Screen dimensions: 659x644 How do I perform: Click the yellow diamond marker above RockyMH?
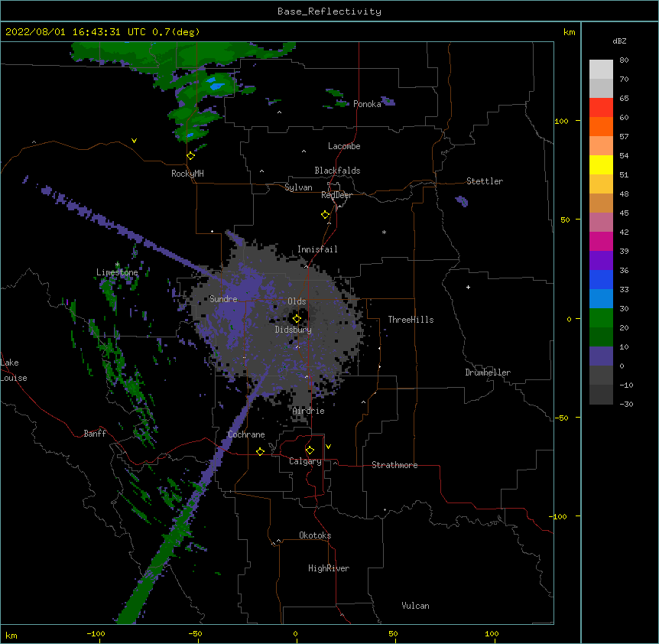click(191, 156)
